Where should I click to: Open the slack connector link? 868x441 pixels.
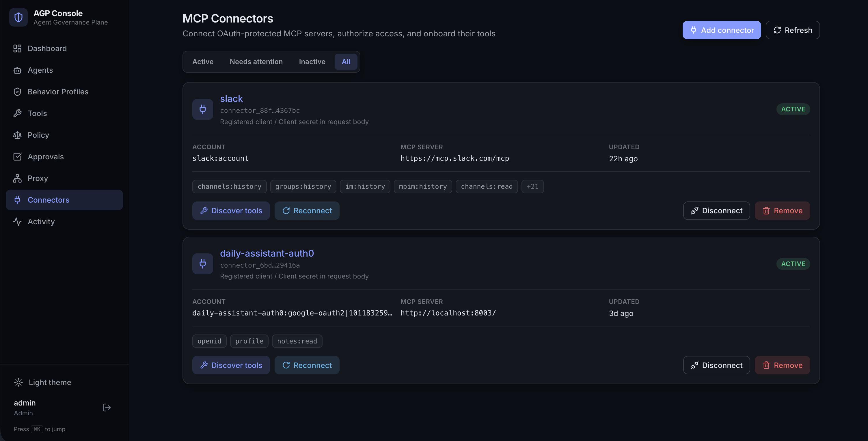(x=231, y=99)
